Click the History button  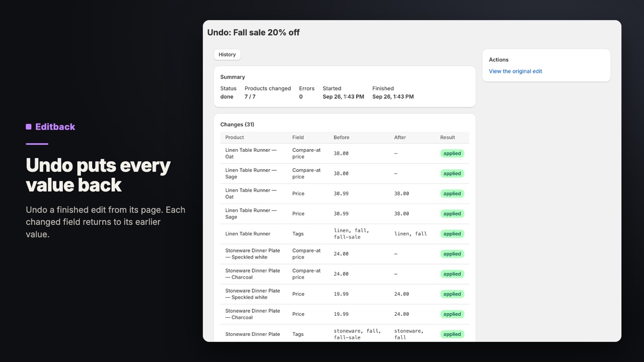coord(227,55)
